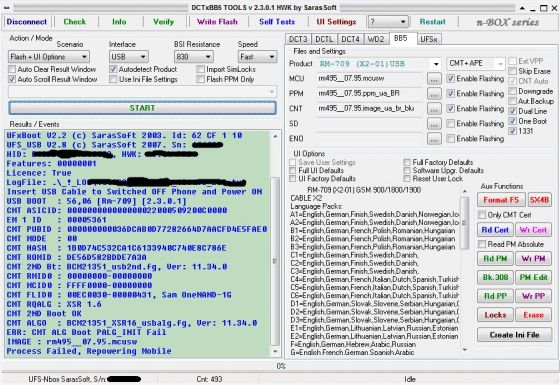Open the '?' dropdown in toolbar
This screenshot has height=385, width=560.
pyautogui.click(x=388, y=22)
